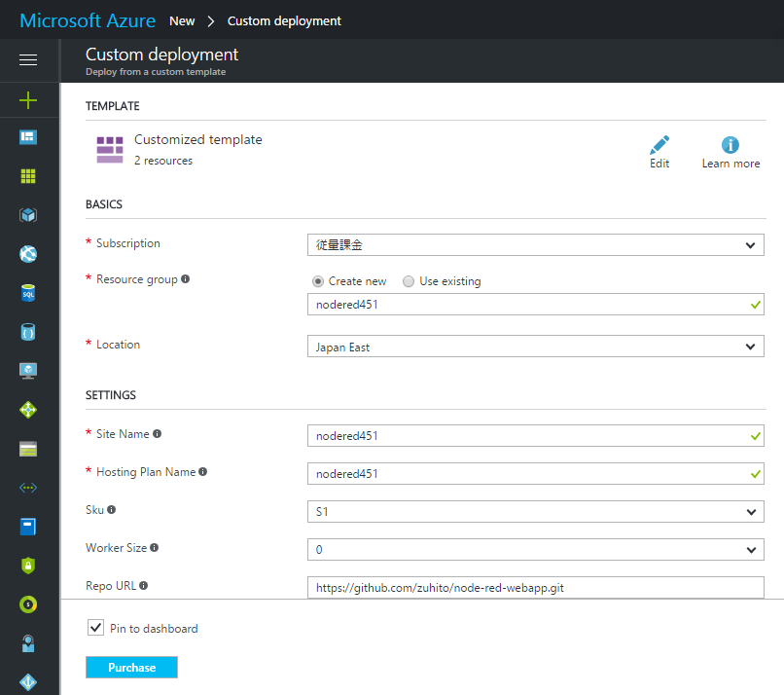Open the green circular billing icon in sidebar

click(28, 604)
